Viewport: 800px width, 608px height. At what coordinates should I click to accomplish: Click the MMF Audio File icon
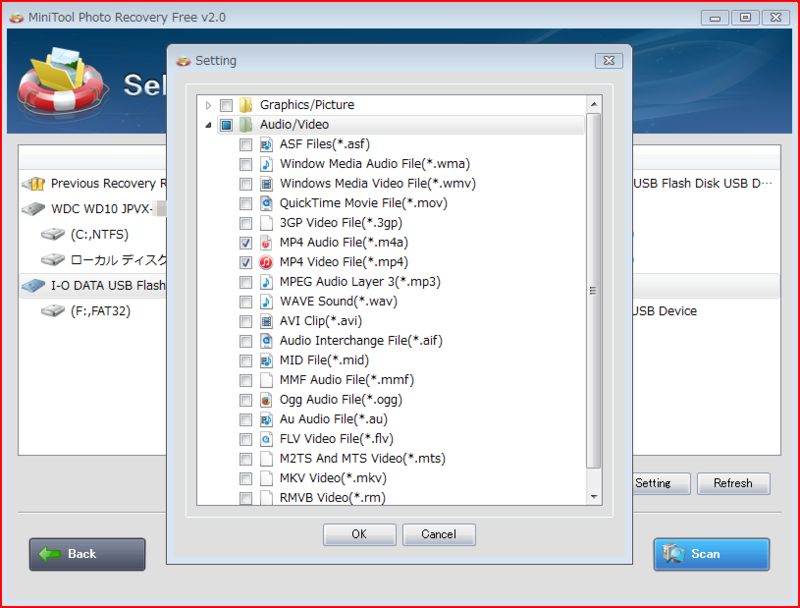coord(266,380)
